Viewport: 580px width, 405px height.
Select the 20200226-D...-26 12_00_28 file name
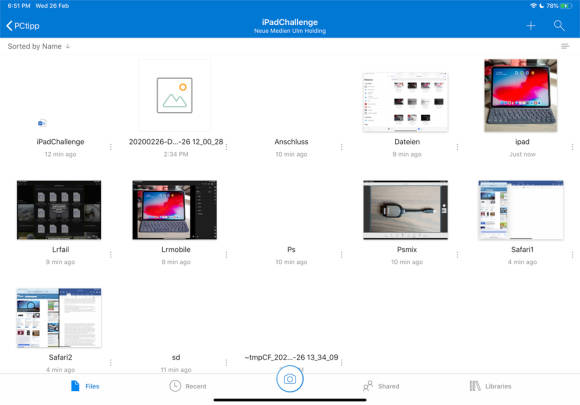(176, 142)
